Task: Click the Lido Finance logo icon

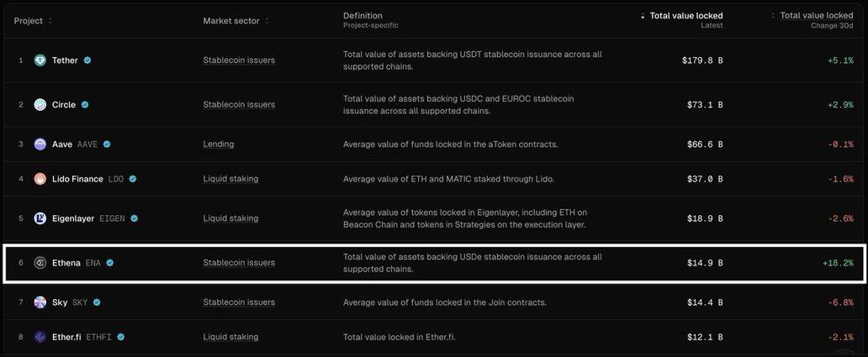Action: point(40,179)
